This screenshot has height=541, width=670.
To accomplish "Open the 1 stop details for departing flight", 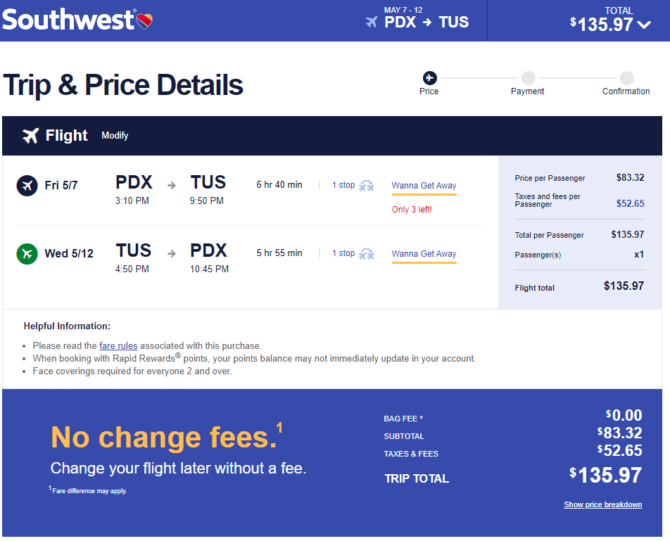I will pos(344,185).
